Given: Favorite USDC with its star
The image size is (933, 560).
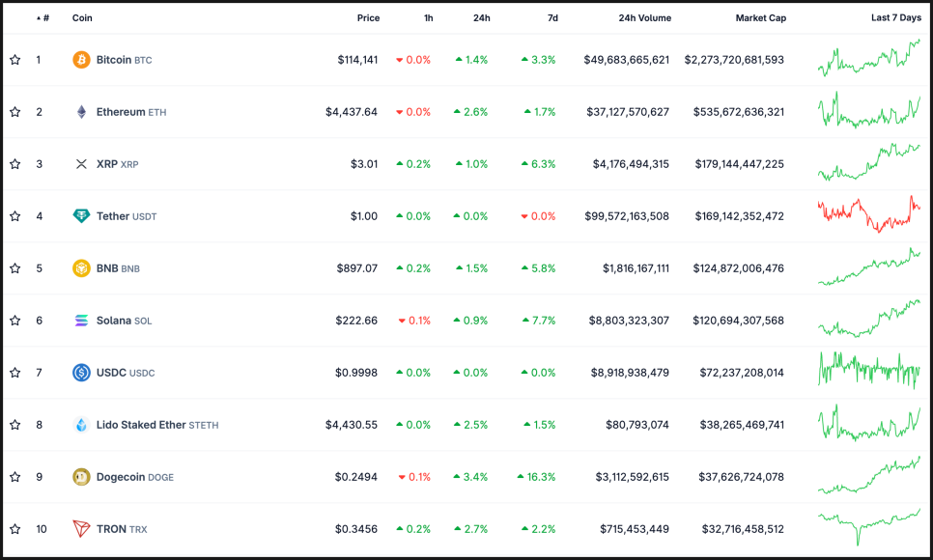Looking at the screenshot, I should coord(15,373).
